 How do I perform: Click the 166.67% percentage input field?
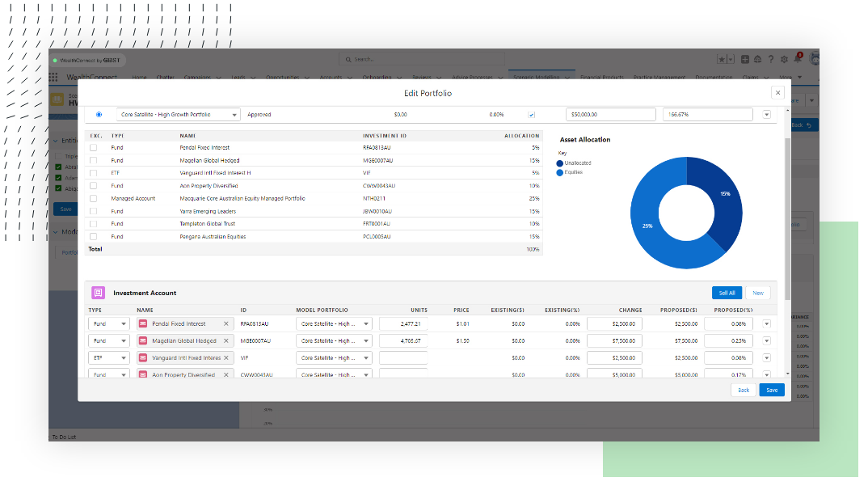click(707, 115)
